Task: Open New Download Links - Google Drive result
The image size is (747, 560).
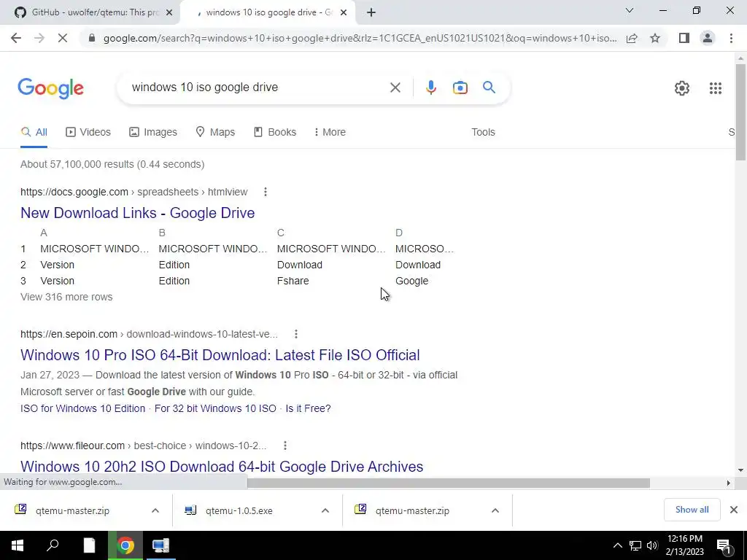Action: pos(138,213)
